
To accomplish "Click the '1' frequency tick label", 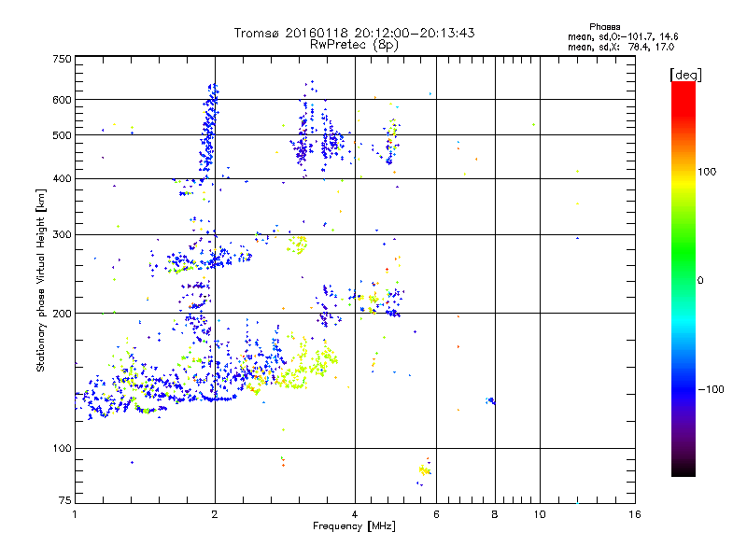I will pyautogui.click(x=75, y=514).
